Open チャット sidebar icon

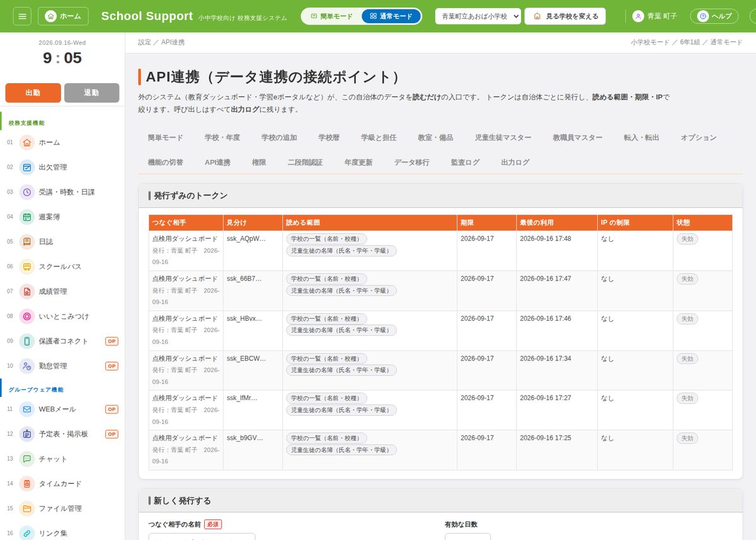27,459
